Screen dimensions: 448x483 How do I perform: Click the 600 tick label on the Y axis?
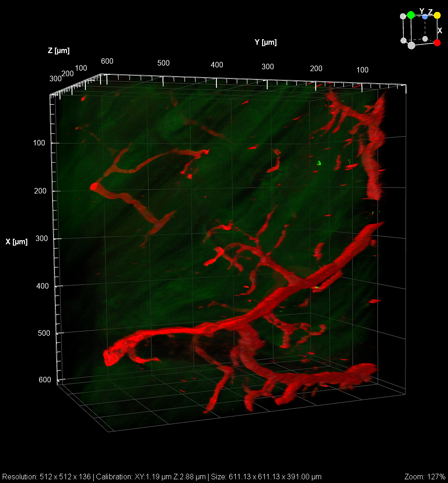pos(107,61)
